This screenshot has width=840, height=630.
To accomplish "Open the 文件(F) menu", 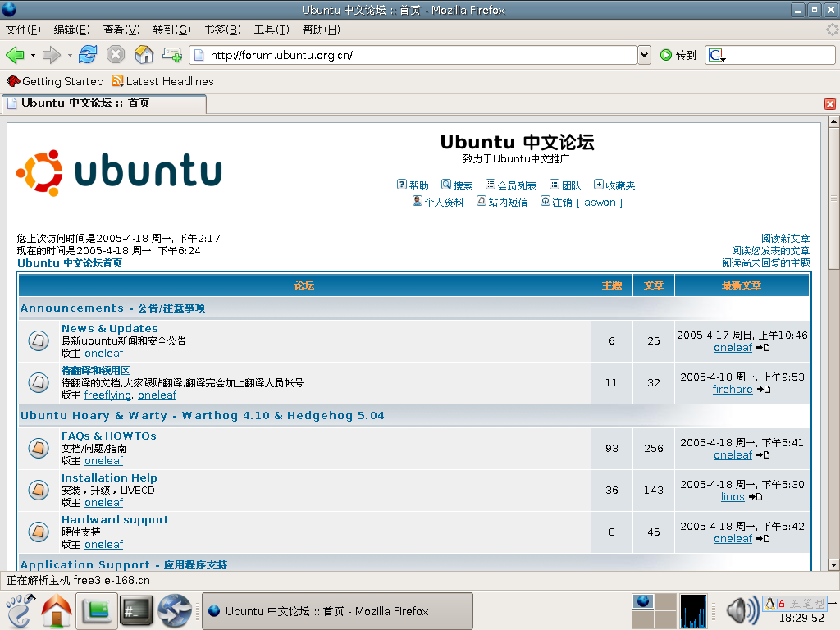I will pos(23,30).
